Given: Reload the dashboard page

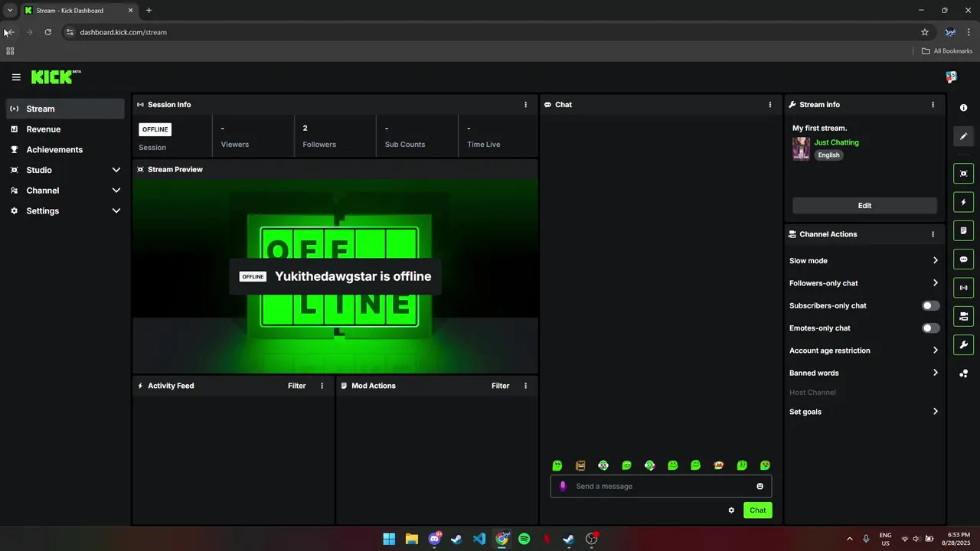Looking at the screenshot, I should [47, 32].
